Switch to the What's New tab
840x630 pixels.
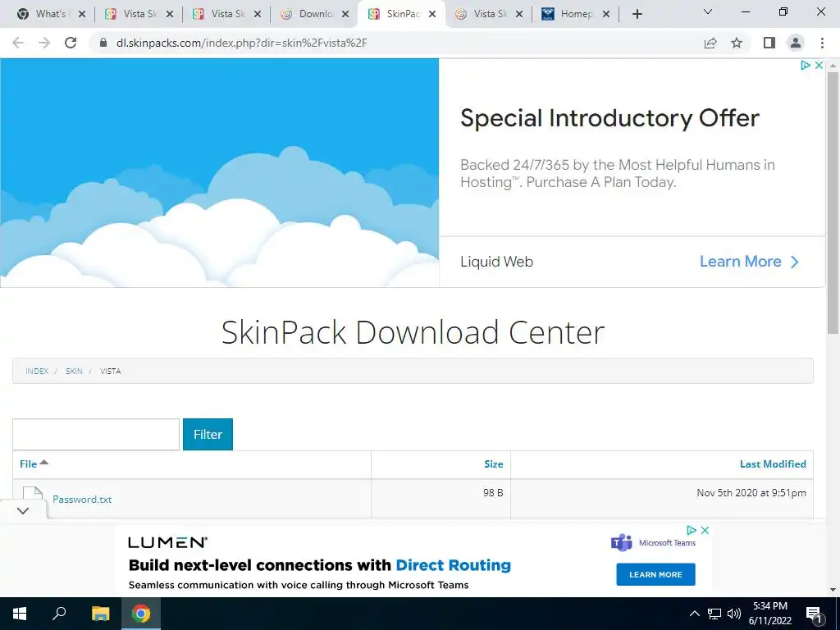point(50,14)
